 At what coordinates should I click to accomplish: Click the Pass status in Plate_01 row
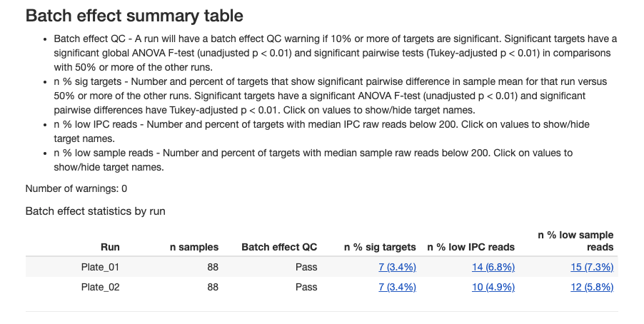pyautogui.click(x=306, y=267)
